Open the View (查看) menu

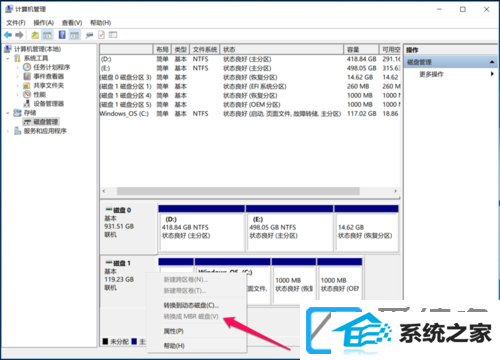(x=72, y=23)
